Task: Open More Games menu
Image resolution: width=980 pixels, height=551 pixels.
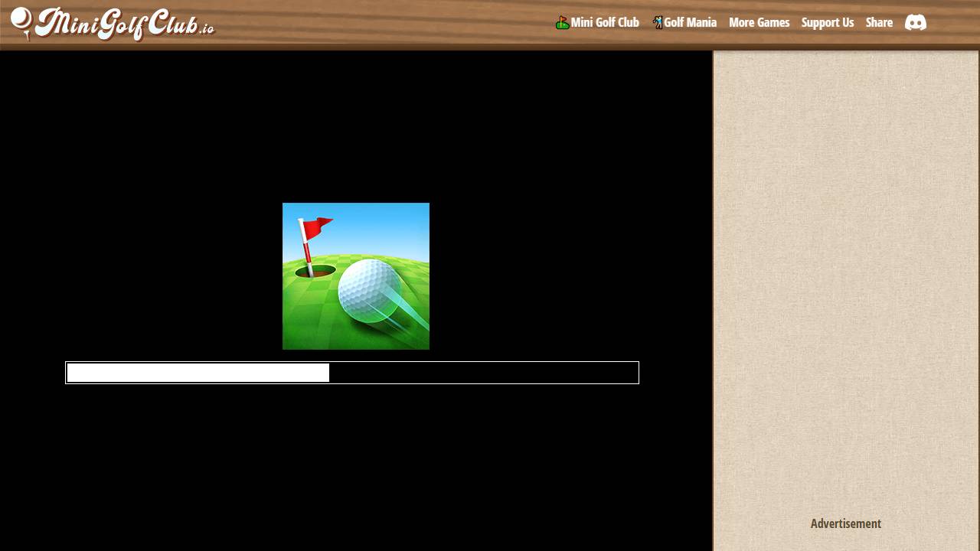Action: tap(759, 22)
